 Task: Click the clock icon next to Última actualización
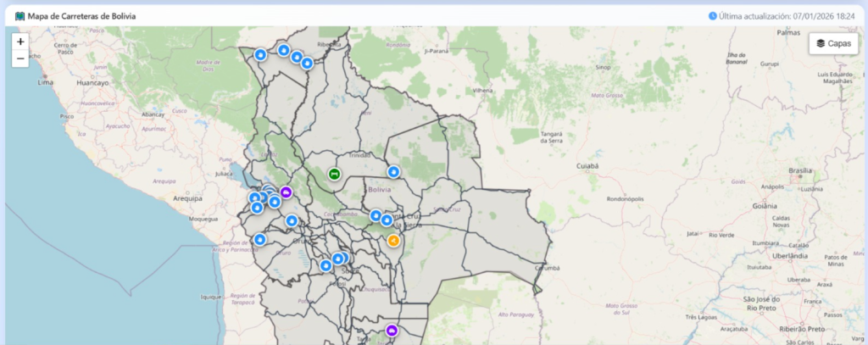[712, 16]
